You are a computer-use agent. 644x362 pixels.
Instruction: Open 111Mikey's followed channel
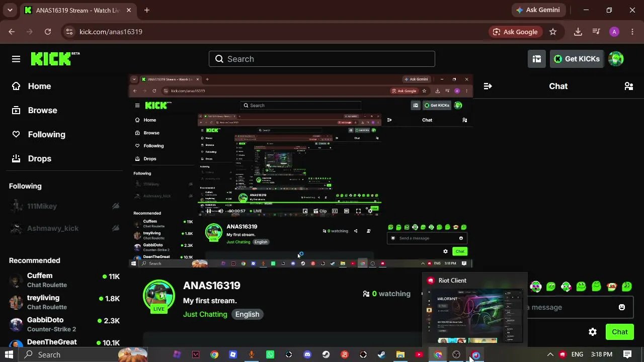coord(64,206)
